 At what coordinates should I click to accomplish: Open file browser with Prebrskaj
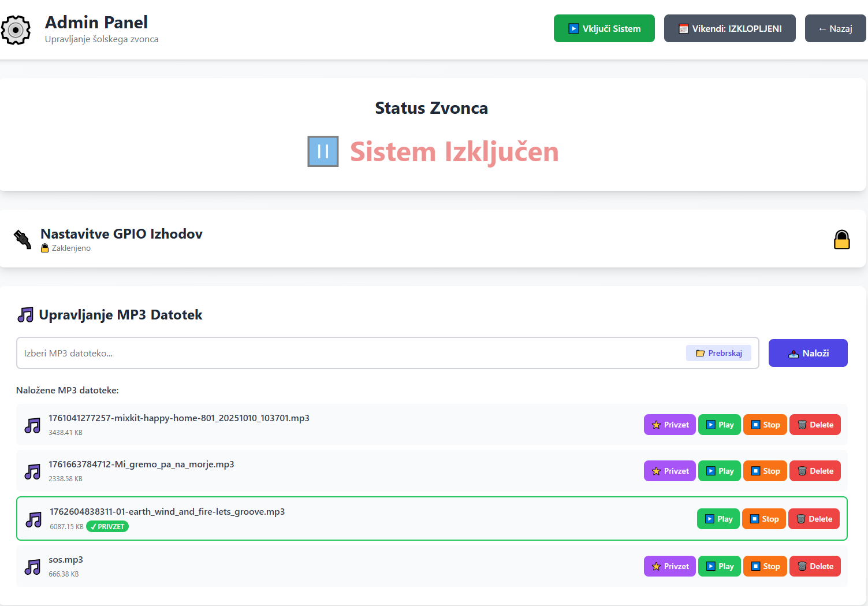718,353
